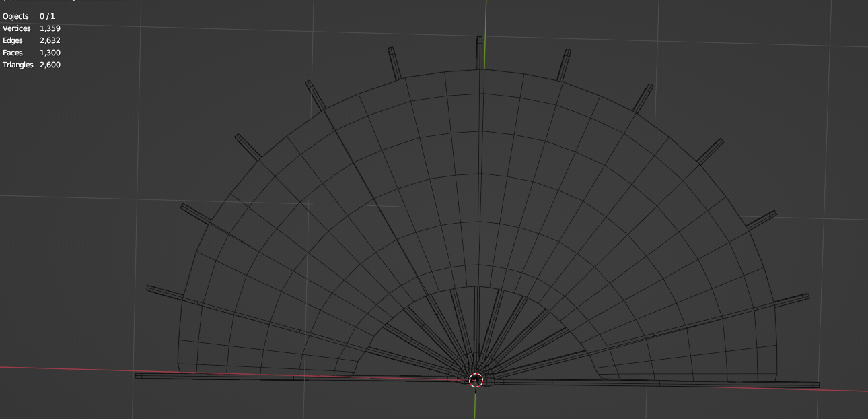
Task: Click the 'Objects' statistics label
Action: pyautogui.click(x=15, y=16)
